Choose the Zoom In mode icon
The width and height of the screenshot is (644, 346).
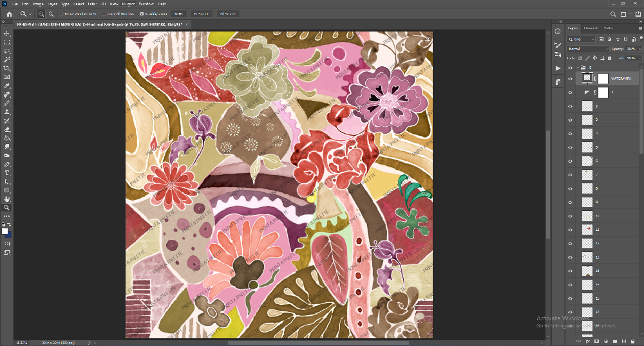pyautogui.click(x=41, y=14)
